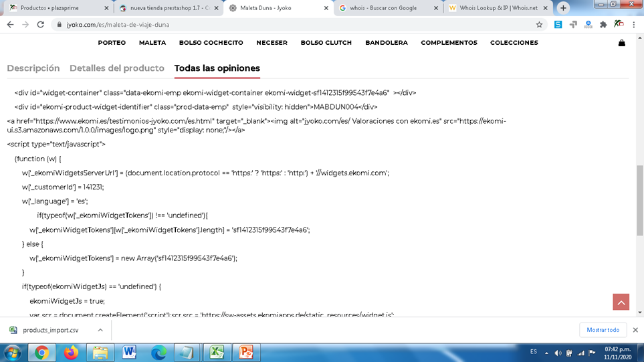The width and height of the screenshot is (644, 362).
Task: Close the Maleta Duna tab
Action: [x=326, y=8]
